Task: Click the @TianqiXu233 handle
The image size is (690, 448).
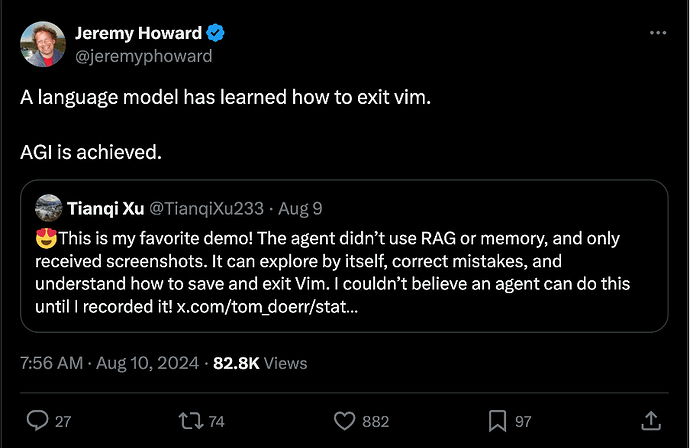Action: click(206, 208)
